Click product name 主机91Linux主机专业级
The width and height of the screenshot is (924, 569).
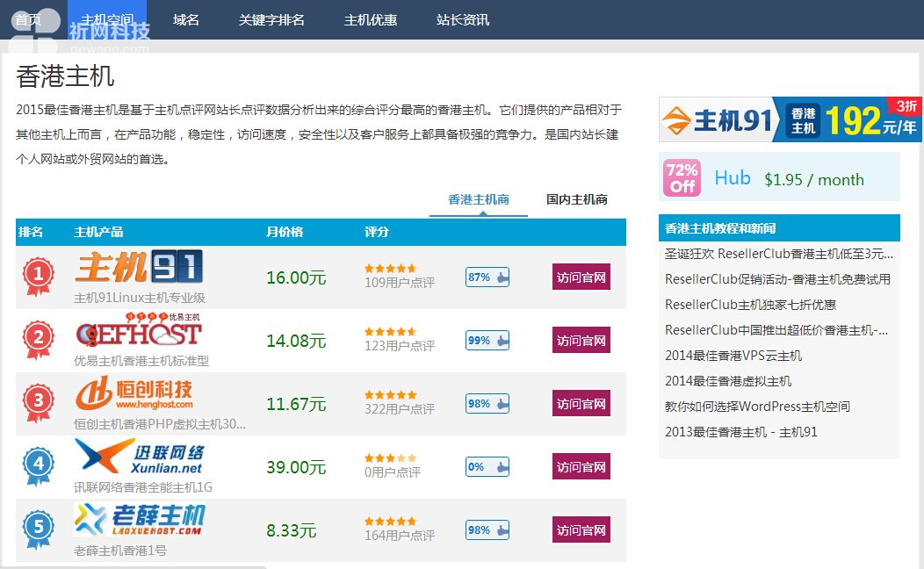[140, 298]
